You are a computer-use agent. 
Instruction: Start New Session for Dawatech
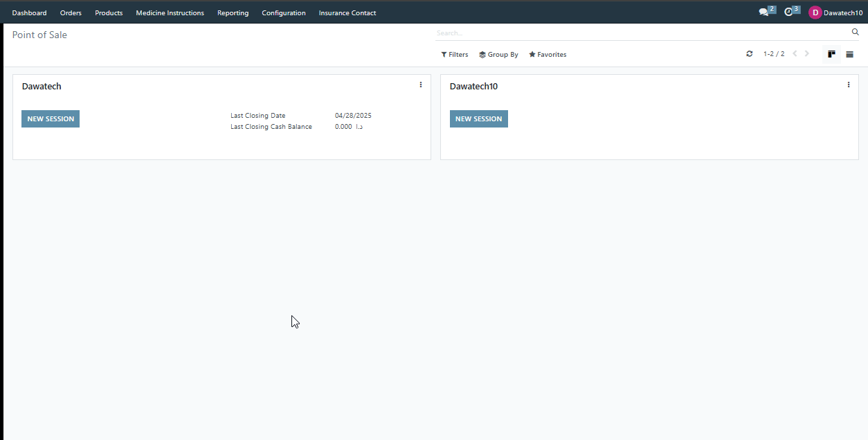pos(51,118)
